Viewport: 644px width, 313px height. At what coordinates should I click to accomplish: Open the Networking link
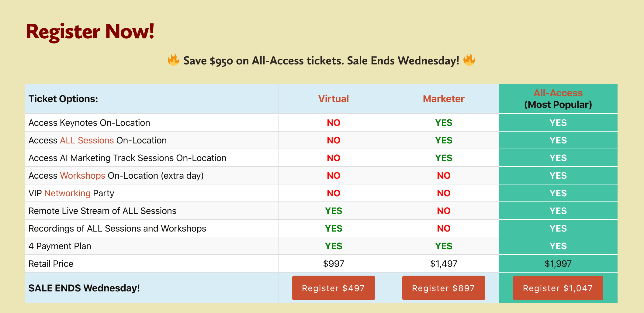pyautogui.click(x=67, y=193)
